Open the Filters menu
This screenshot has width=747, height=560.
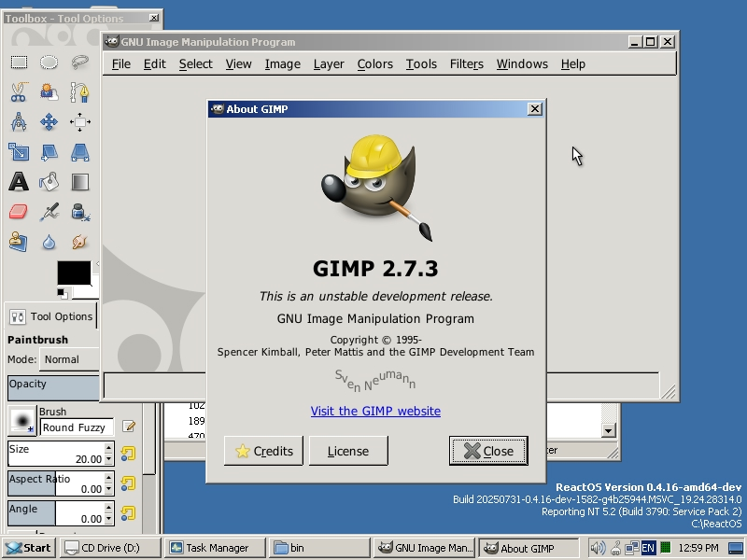tap(467, 64)
